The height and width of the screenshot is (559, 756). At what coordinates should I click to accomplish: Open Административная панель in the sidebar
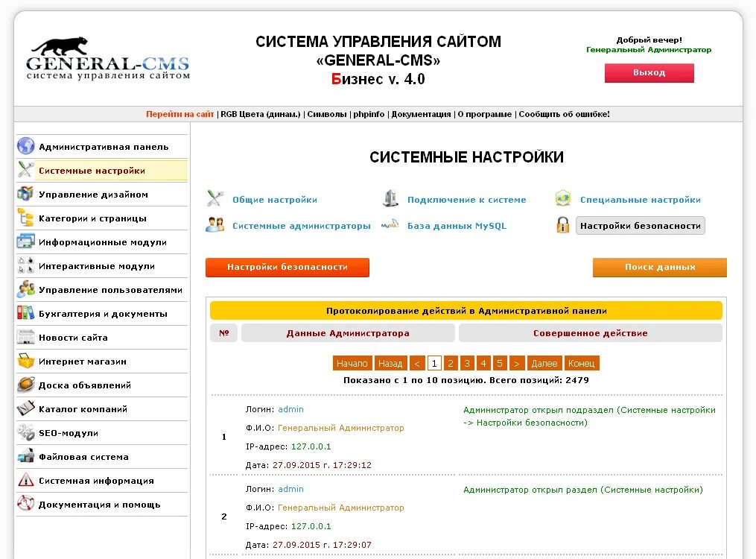pyautogui.click(x=104, y=147)
